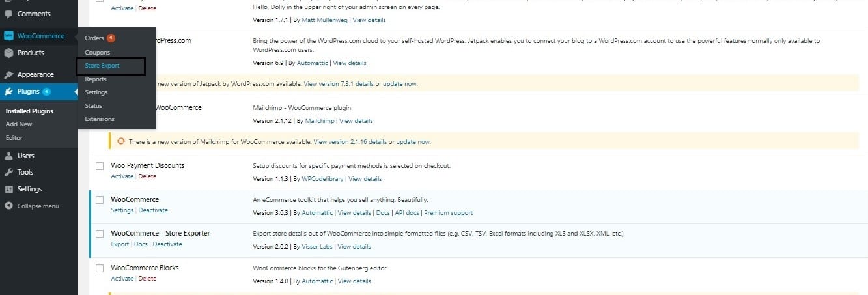Screen dimensions: 868x295
Task: Deactivate the WooCommerce plugin
Action: (153, 210)
